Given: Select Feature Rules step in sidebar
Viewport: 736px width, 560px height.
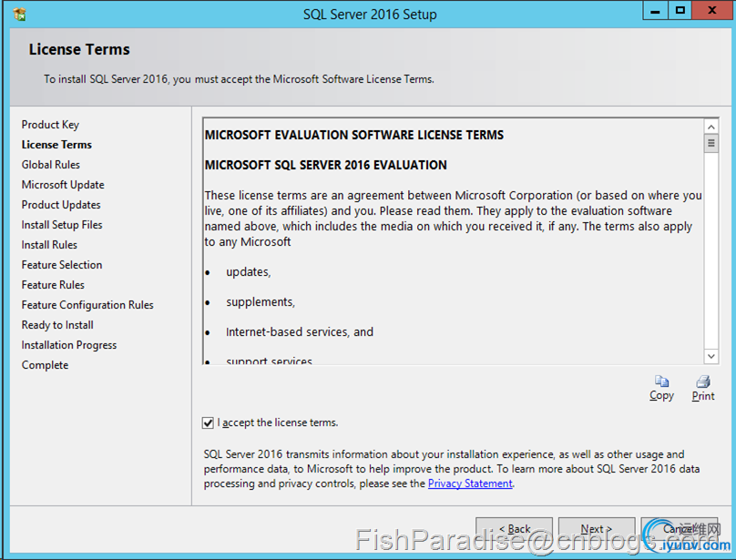Looking at the screenshot, I should point(53,285).
